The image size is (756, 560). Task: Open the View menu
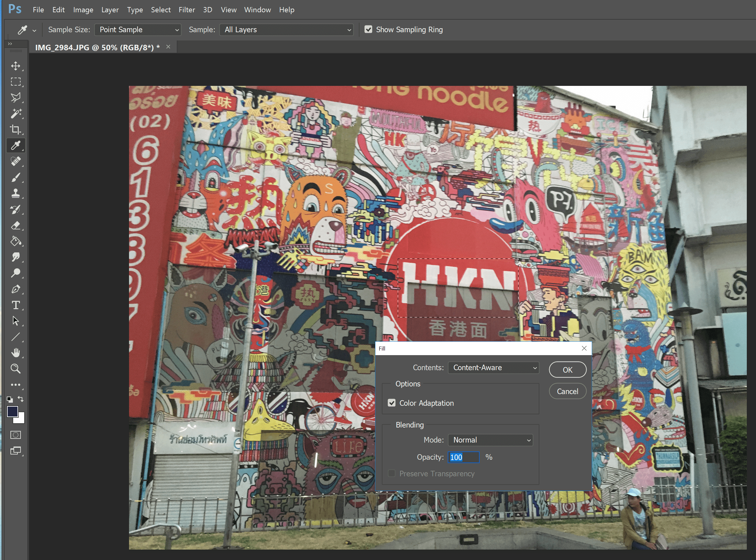pyautogui.click(x=229, y=10)
